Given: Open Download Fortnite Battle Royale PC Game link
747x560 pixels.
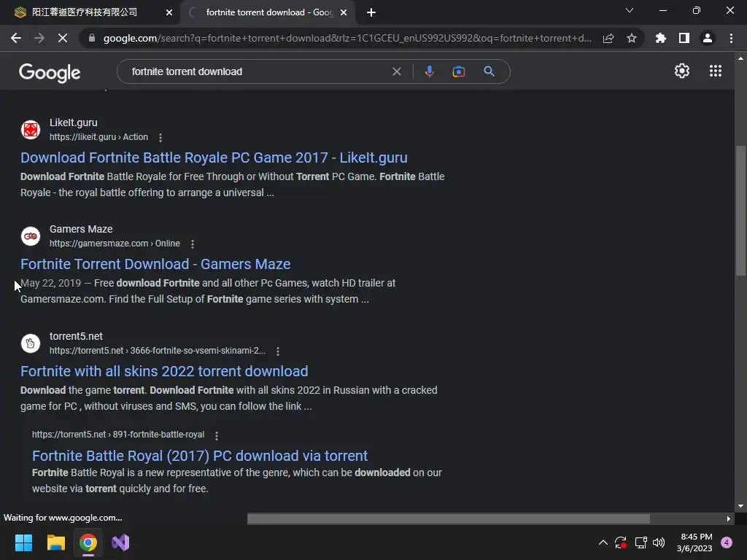Looking at the screenshot, I should pyautogui.click(x=214, y=157).
